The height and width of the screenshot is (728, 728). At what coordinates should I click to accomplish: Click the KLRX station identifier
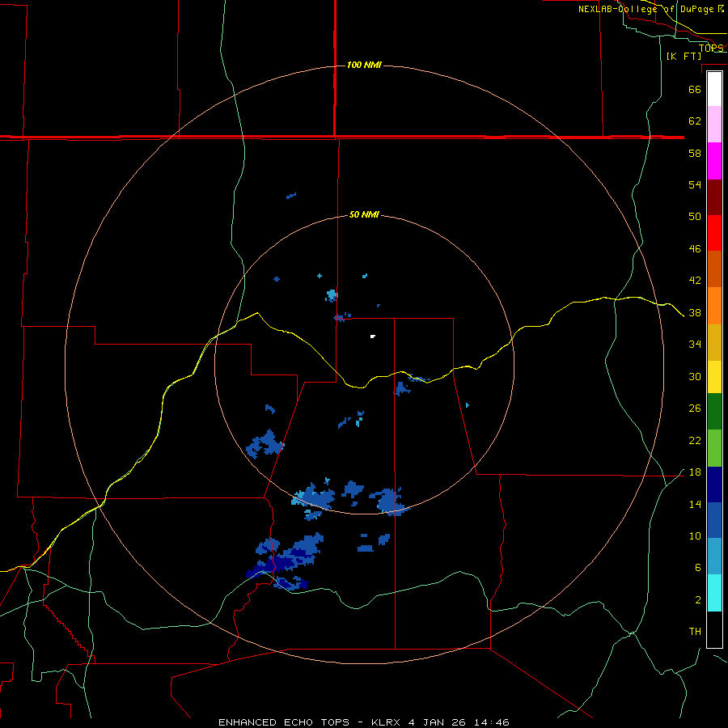point(387,722)
